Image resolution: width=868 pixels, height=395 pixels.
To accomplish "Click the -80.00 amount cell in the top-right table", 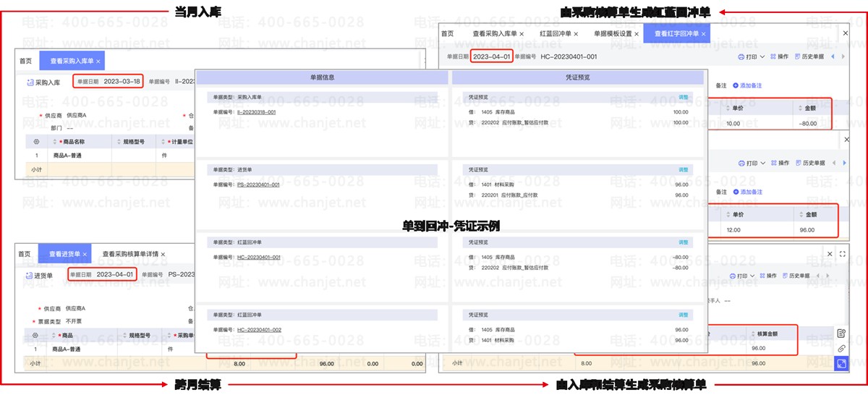I will point(808,123).
